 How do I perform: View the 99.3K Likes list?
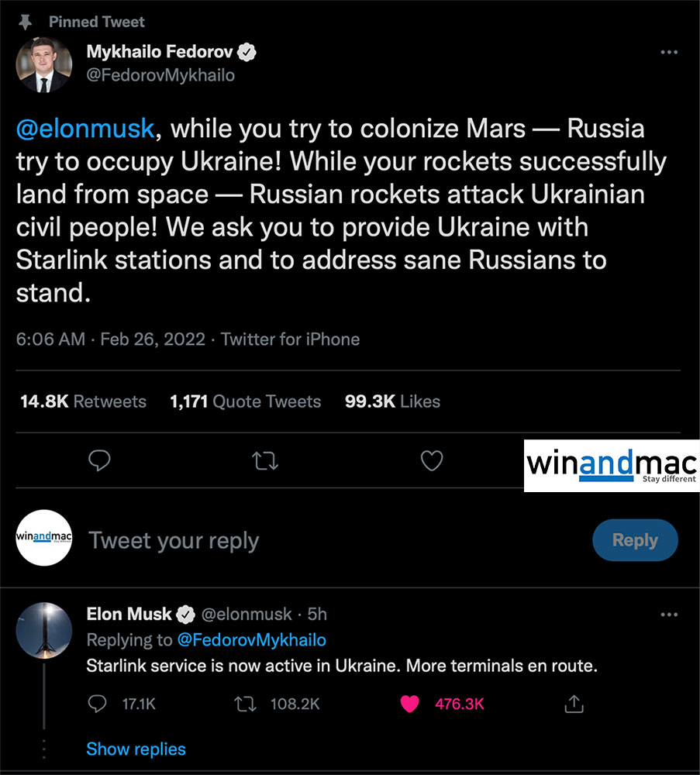point(392,401)
